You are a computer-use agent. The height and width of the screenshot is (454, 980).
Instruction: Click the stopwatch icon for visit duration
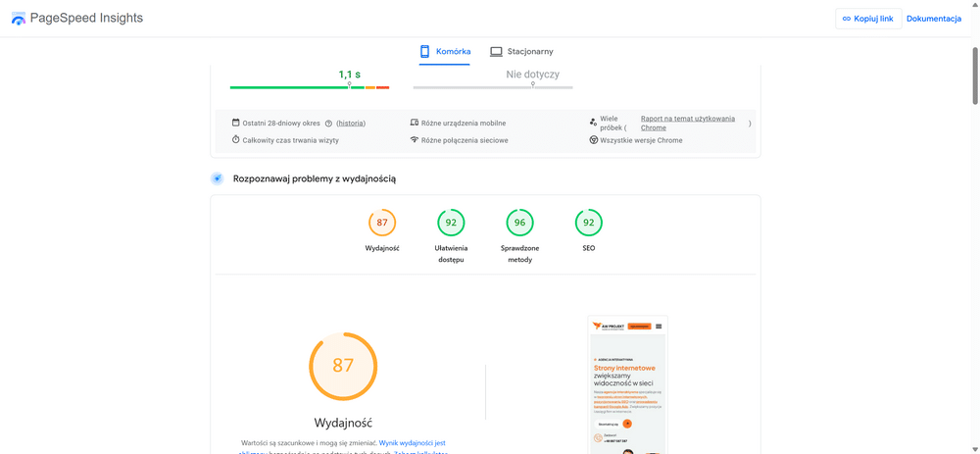coord(235,140)
